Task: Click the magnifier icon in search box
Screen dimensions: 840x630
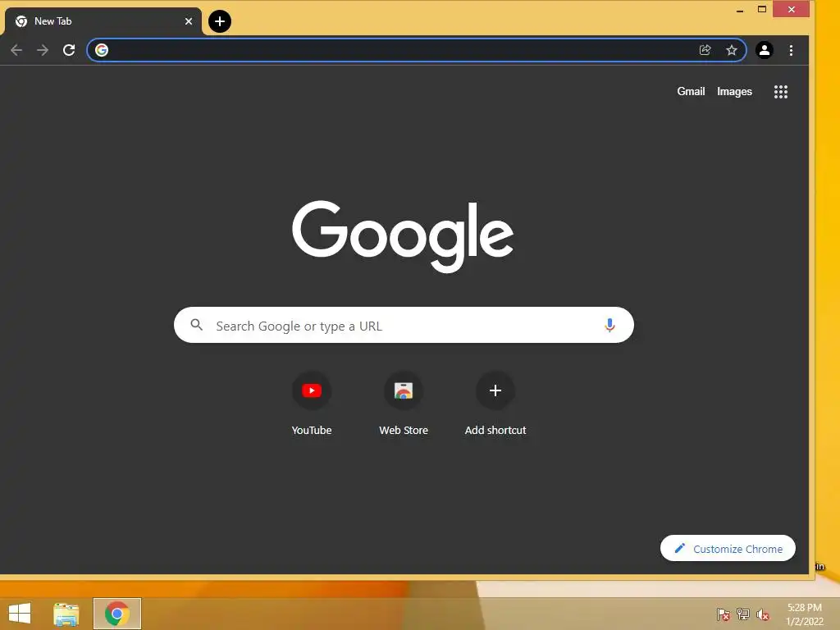Action: click(197, 325)
